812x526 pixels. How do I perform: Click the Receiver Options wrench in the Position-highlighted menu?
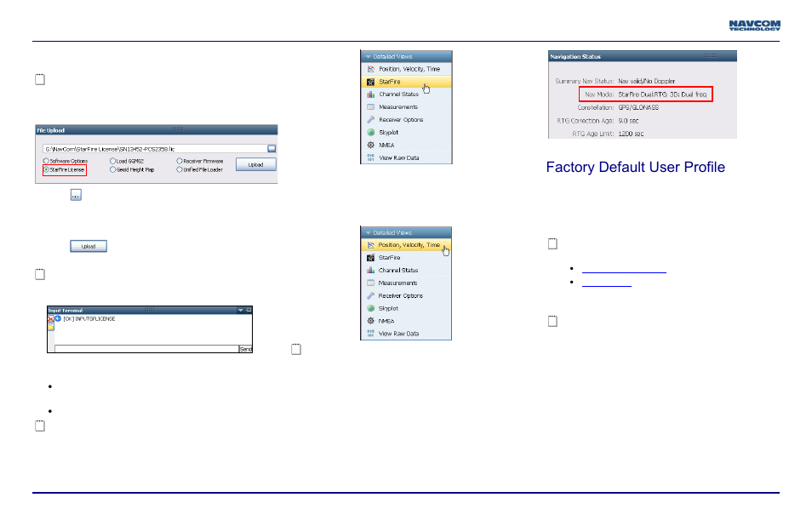371,295
